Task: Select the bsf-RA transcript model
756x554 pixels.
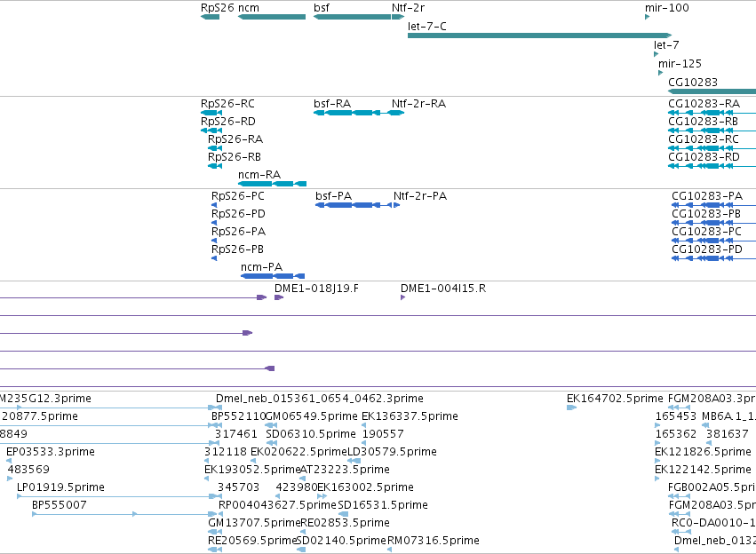Action: (x=352, y=113)
